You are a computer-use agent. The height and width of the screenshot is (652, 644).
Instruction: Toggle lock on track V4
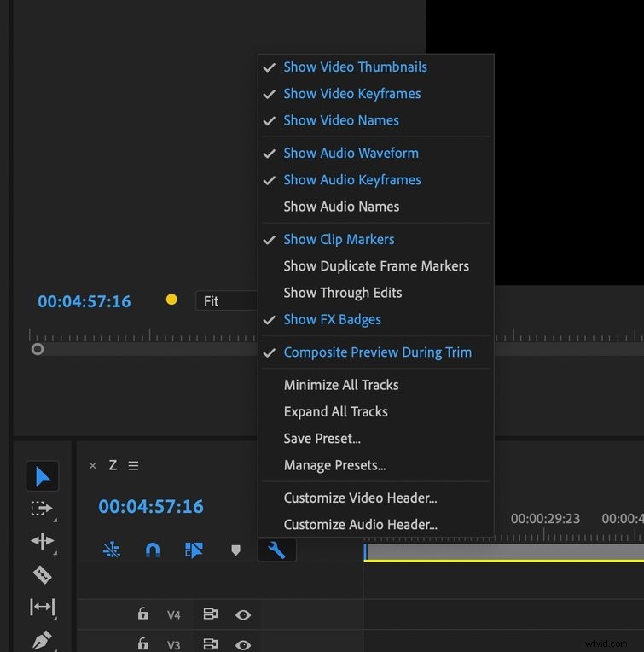(x=143, y=614)
